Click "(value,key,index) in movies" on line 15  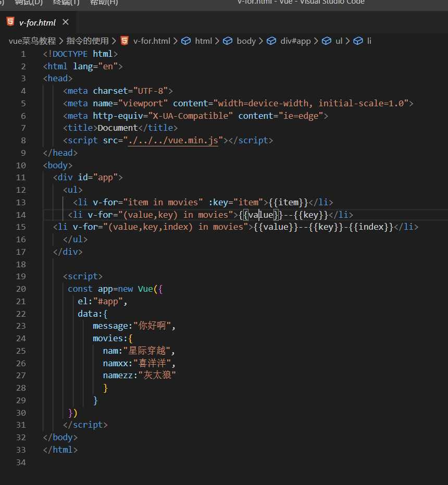point(178,227)
